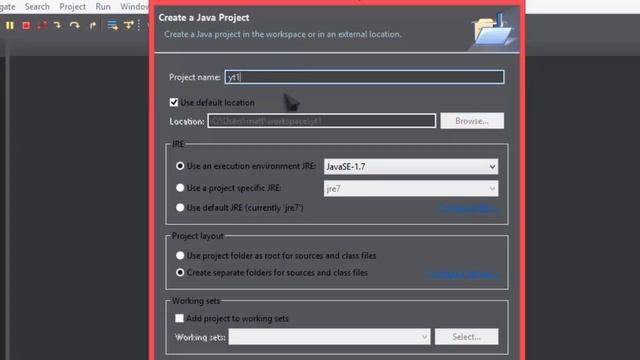Choose project folder as root option
The width and height of the screenshot is (640, 360).
tap(180, 256)
